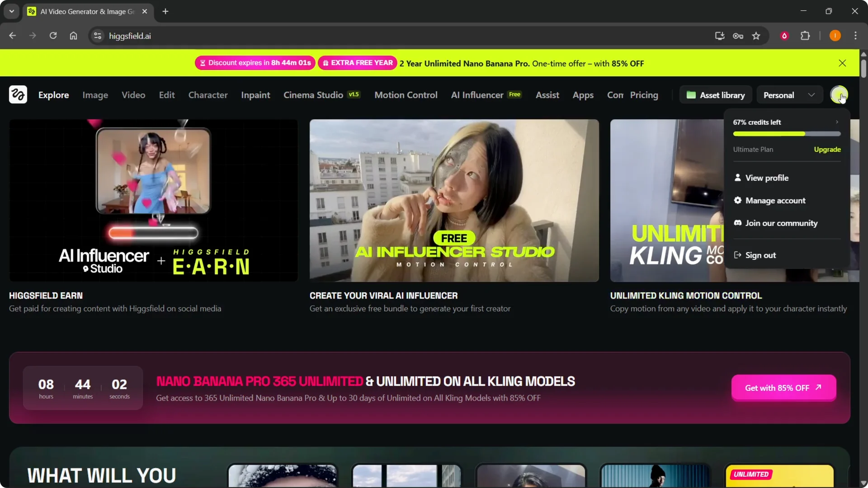Expand the Personal workspace dropdown
The height and width of the screenshot is (488, 868).
point(789,95)
